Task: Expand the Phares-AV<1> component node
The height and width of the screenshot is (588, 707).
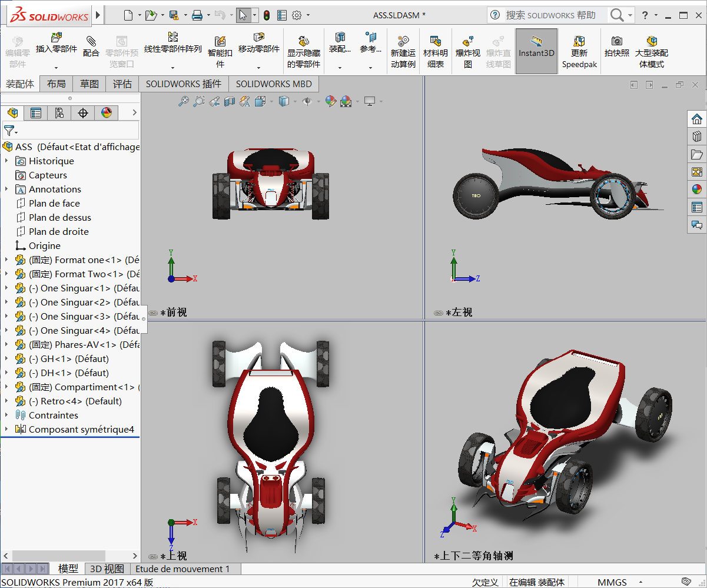Action: (x=6, y=344)
